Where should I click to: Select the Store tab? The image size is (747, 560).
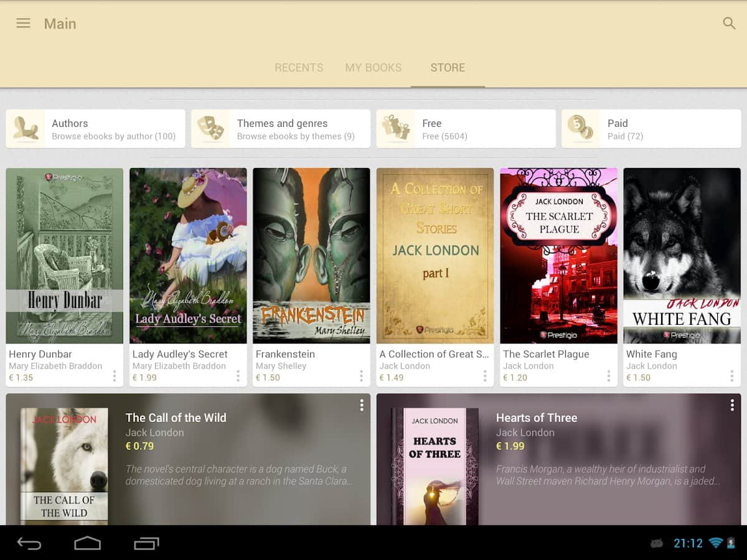(x=448, y=68)
